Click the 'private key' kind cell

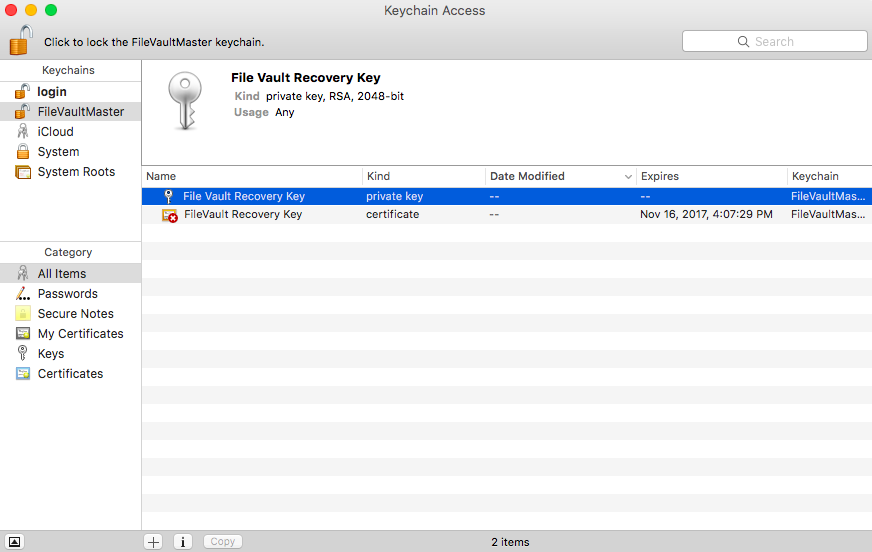click(394, 196)
